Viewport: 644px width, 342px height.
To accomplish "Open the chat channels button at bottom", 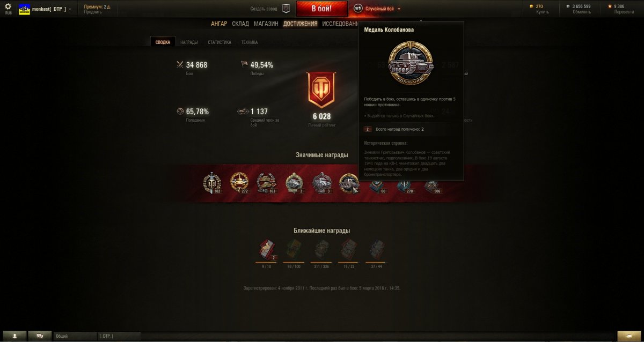I will pos(40,336).
